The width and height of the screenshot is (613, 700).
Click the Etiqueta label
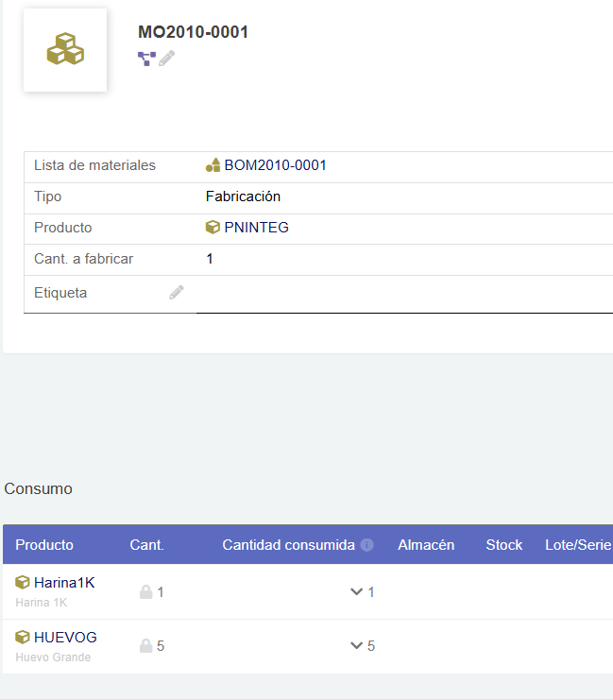tap(60, 293)
